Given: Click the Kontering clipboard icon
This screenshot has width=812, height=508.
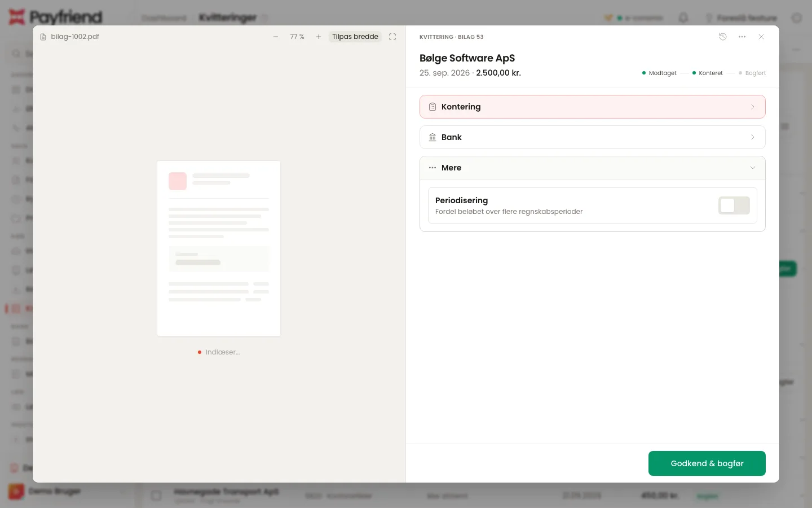Looking at the screenshot, I should tap(433, 107).
